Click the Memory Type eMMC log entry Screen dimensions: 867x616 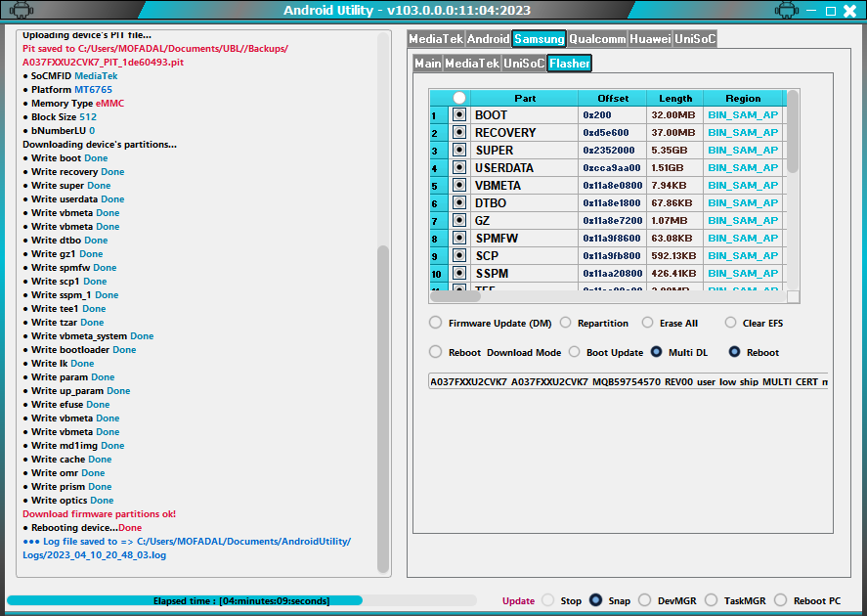[73, 104]
